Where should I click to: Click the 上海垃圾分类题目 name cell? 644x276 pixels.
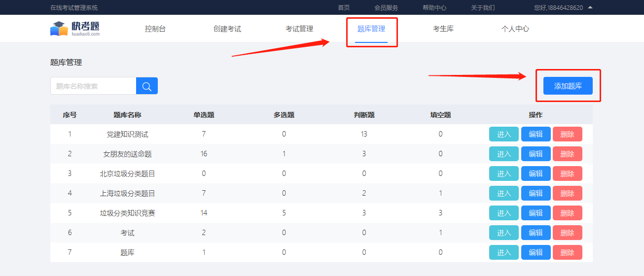tap(127, 193)
